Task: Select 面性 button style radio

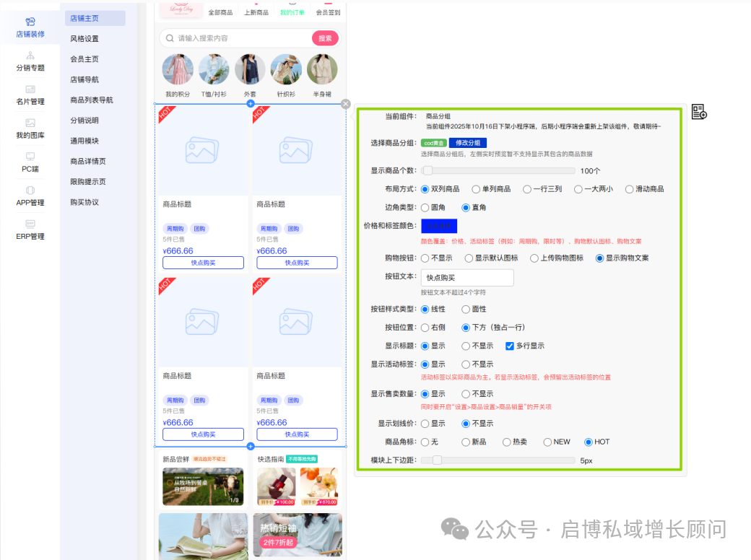Action: click(x=466, y=310)
